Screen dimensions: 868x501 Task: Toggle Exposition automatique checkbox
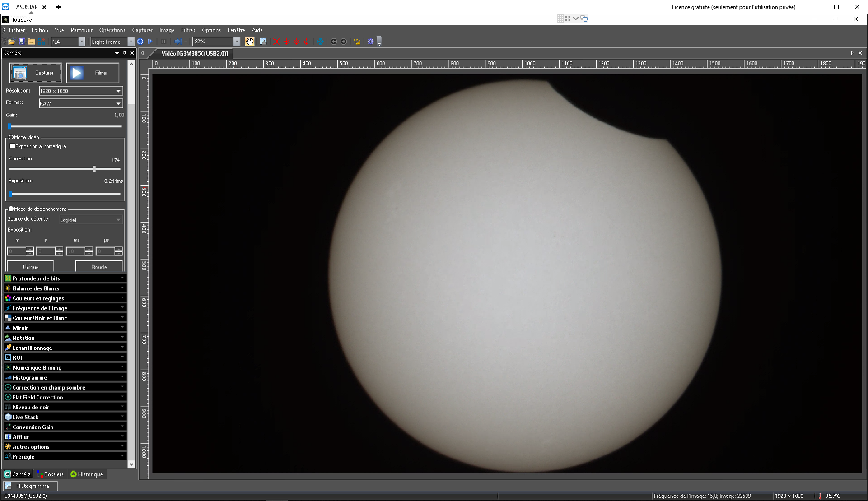click(13, 146)
